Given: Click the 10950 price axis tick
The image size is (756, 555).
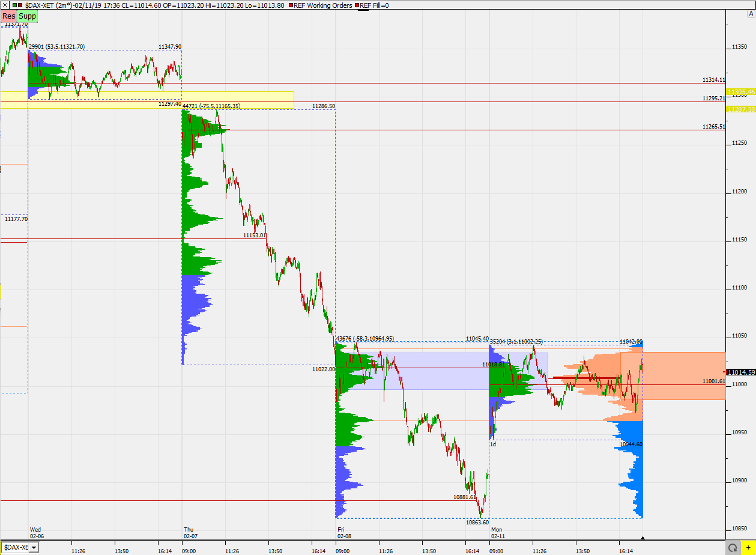Looking at the screenshot, I should (x=740, y=432).
